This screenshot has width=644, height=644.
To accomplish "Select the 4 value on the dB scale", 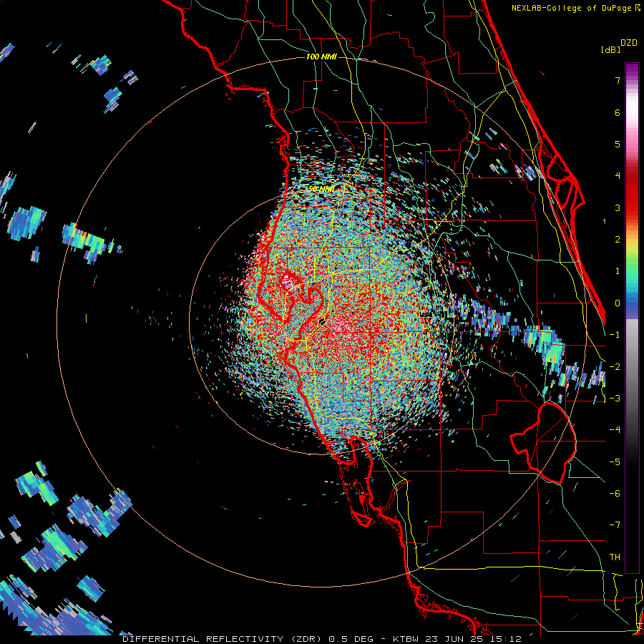I will (618, 175).
